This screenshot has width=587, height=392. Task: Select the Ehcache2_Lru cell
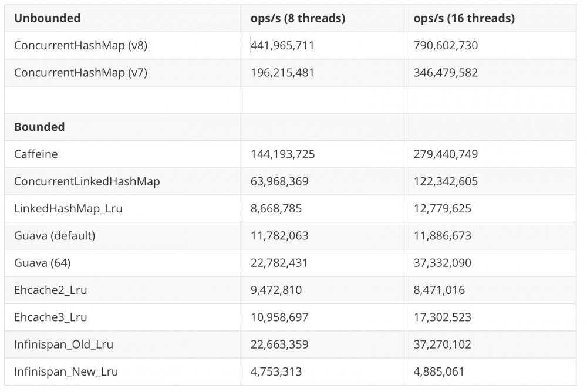tap(50, 290)
